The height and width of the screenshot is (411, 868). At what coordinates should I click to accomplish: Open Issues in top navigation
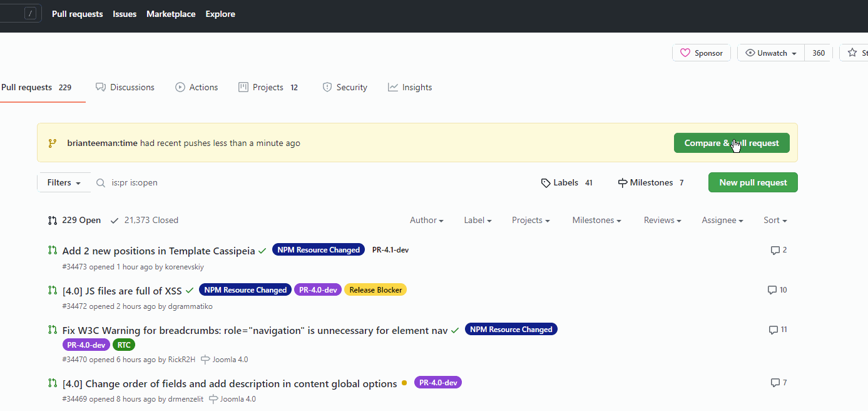tap(125, 14)
